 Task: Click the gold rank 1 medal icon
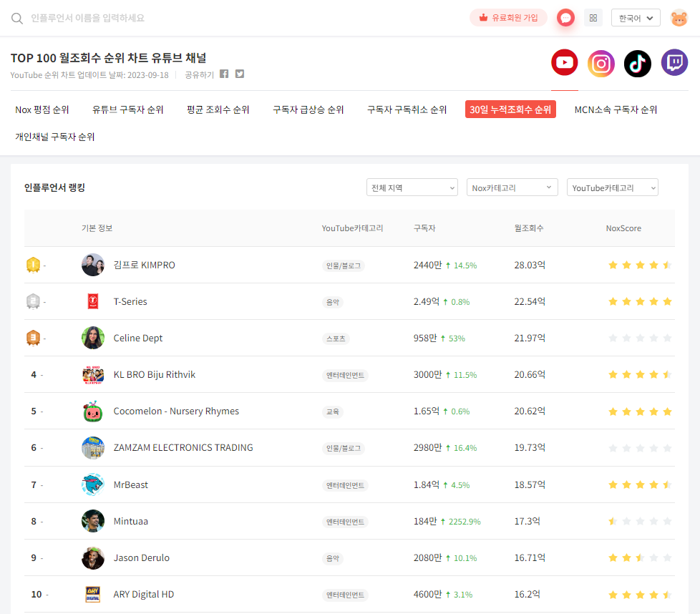[33, 265]
